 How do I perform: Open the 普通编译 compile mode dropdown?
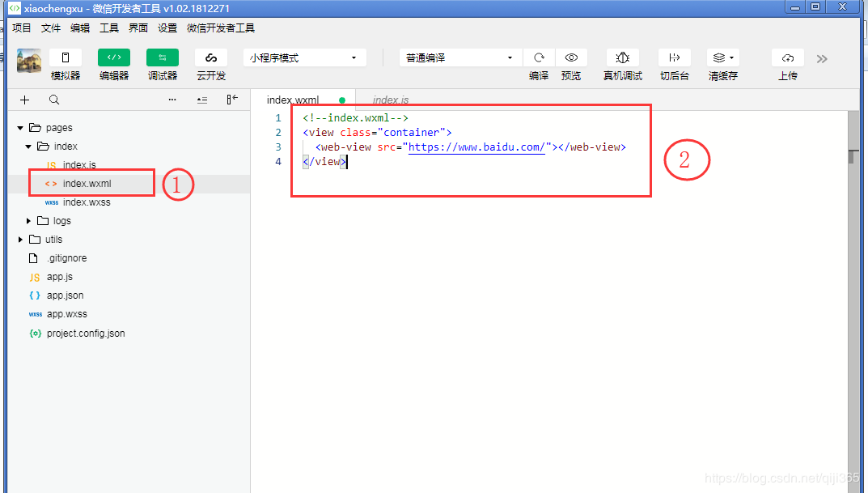[460, 57]
